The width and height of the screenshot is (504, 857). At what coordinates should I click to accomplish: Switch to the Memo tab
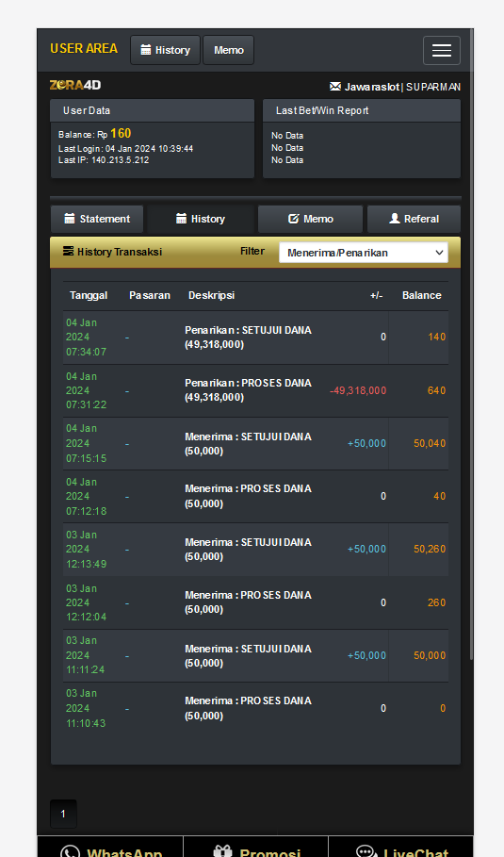[310, 219]
